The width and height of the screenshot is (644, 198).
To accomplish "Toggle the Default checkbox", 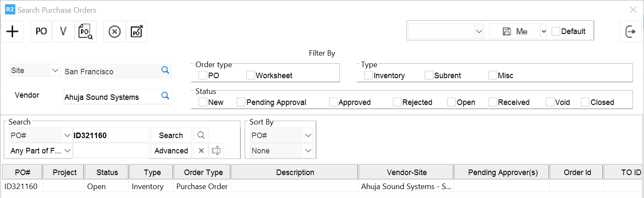I will point(556,31).
